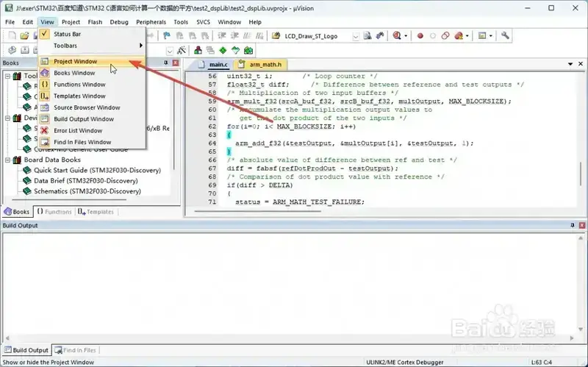The height and width of the screenshot is (367, 588).
Task: Switch to the arm_math.h editor tab
Action: [x=264, y=65]
